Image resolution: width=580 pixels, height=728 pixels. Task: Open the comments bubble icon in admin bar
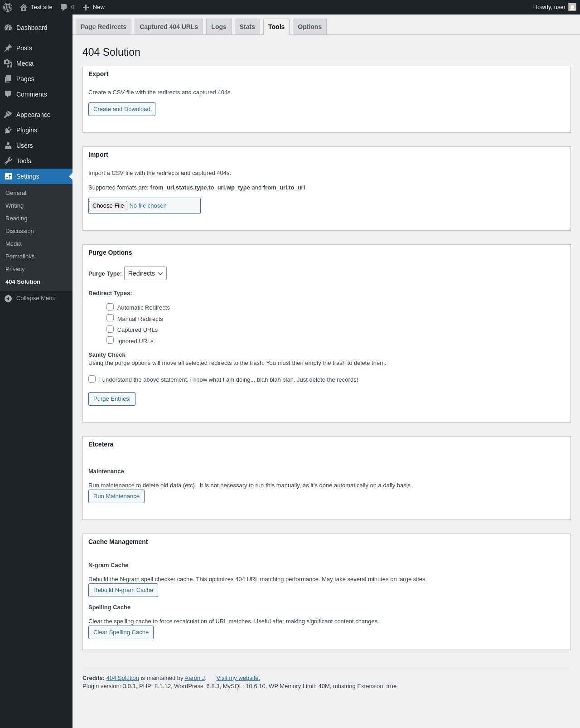point(63,7)
